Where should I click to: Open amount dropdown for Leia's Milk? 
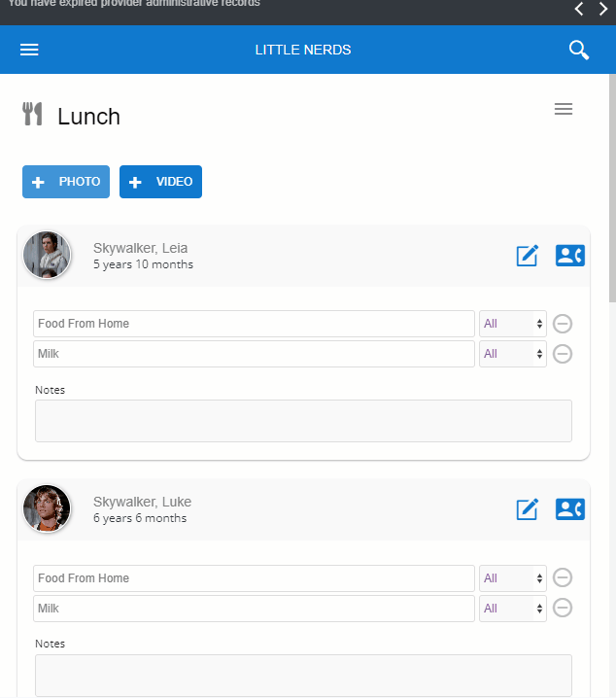(512, 354)
